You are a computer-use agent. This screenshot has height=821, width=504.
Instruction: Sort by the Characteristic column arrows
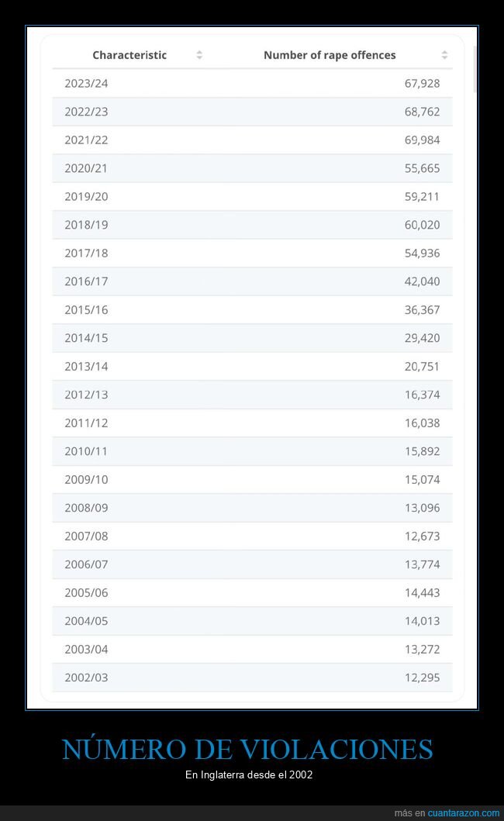(x=199, y=55)
